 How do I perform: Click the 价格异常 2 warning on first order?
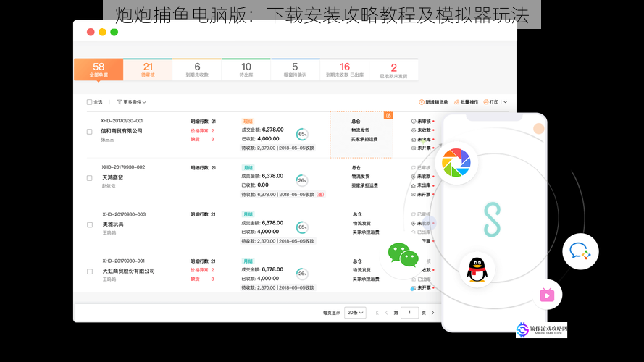coord(203,130)
